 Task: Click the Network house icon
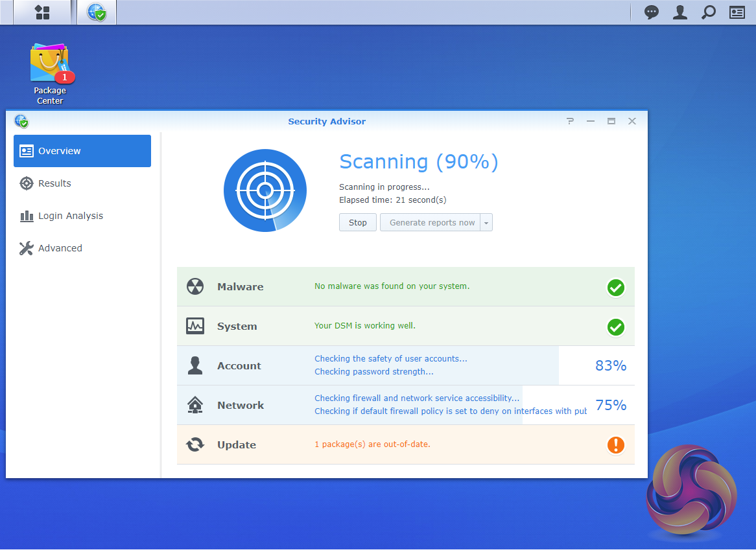pyautogui.click(x=195, y=405)
